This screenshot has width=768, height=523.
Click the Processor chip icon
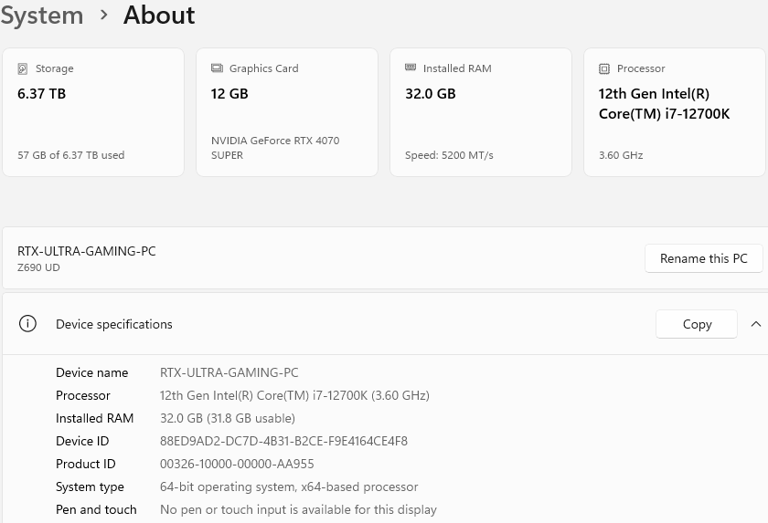point(604,69)
